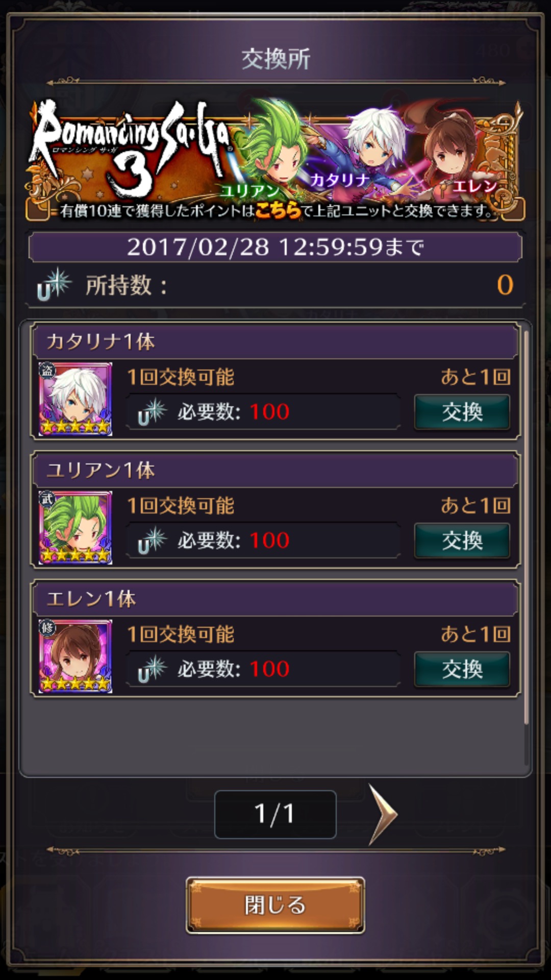
Task: Tap Katarina's five-star unit portrait
Action: pyautogui.click(x=76, y=399)
